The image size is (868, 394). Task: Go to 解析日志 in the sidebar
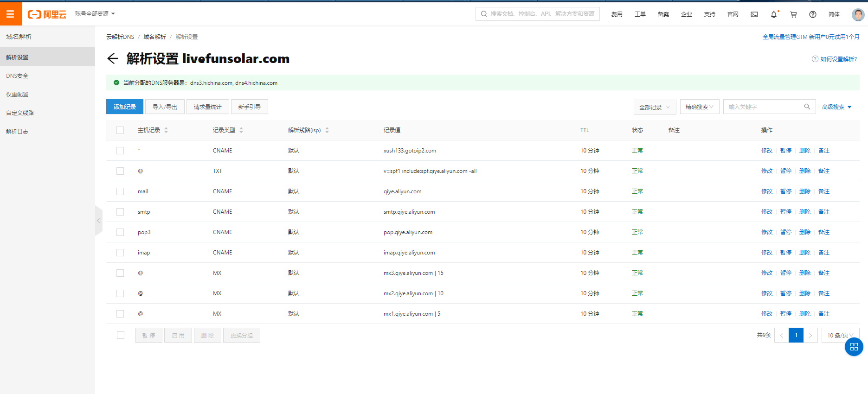(17, 132)
